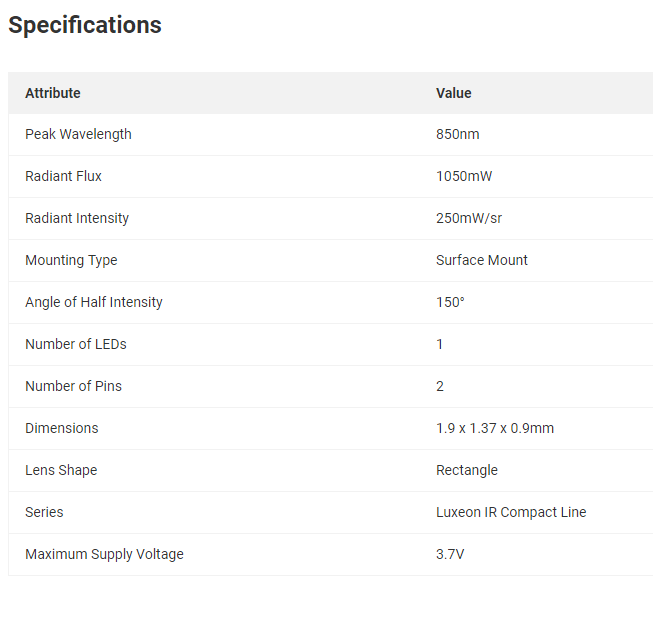Select the 1050mW value

(x=464, y=176)
